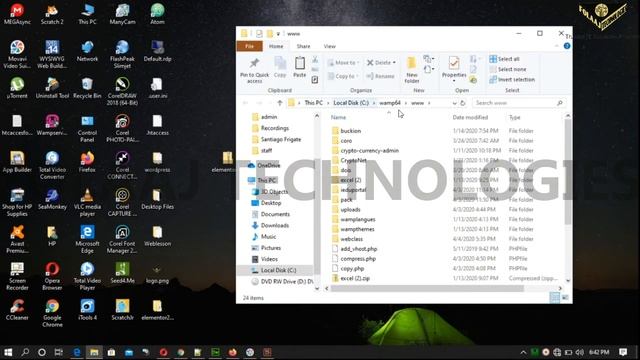Image resolution: width=640 pixels, height=360 pixels.
Task: Open MEGAsync desktop icon
Action: [17, 14]
